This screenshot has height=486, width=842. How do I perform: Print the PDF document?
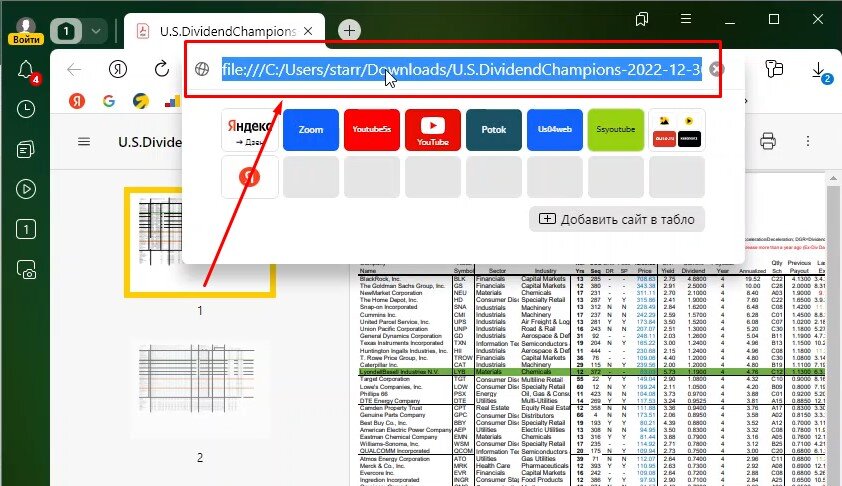(768, 141)
